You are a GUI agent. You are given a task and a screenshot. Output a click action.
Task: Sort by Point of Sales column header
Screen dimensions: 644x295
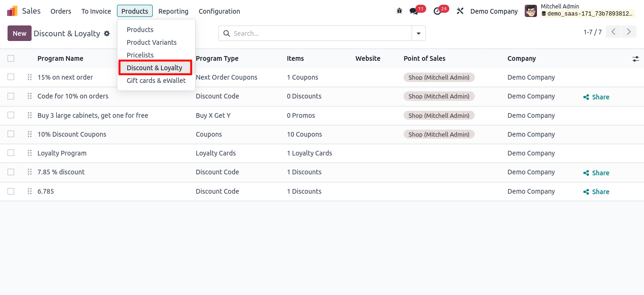[425, 58]
